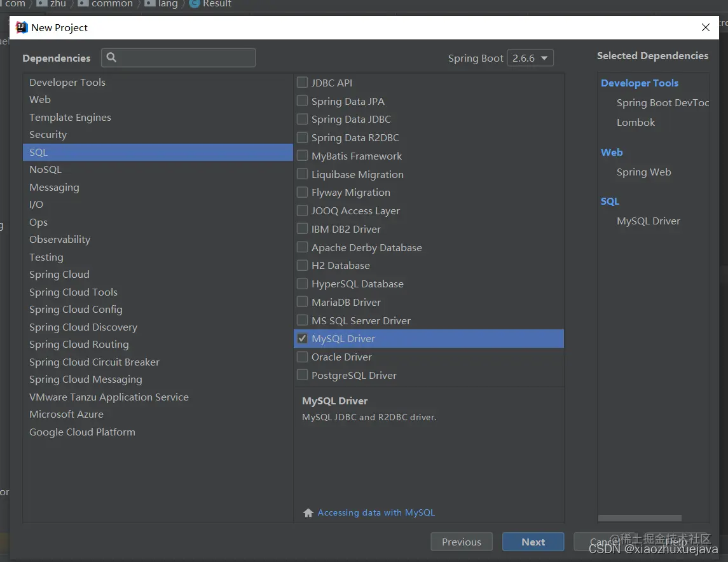Viewport: 728px width, 562px height.
Task: Select Observability category
Action: click(x=158, y=240)
